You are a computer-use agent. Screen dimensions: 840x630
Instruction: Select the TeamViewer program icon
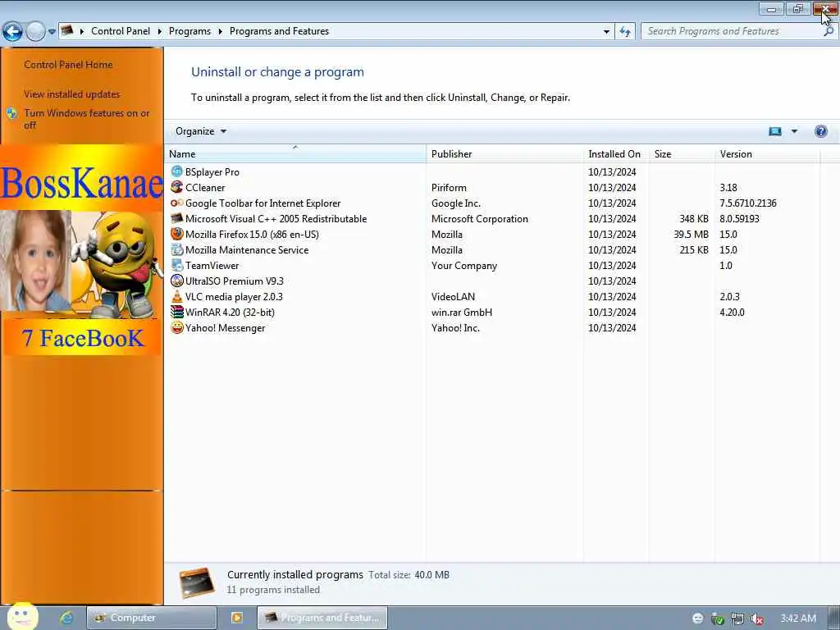177,265
